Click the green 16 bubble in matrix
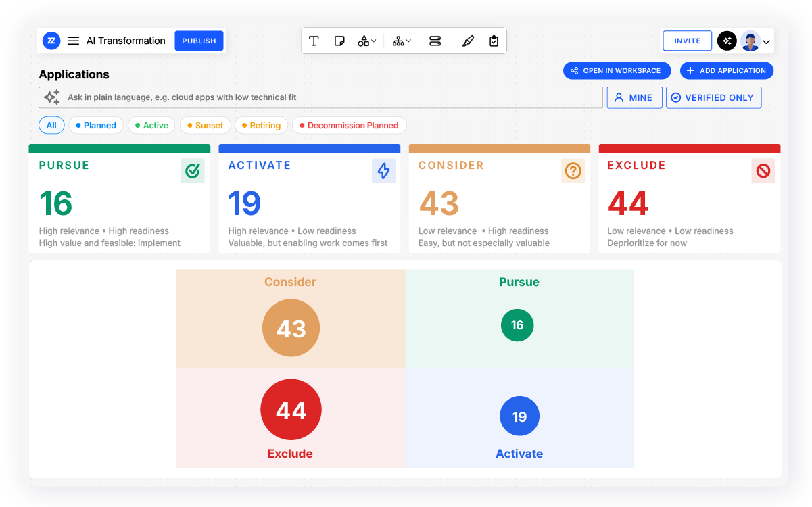The height and width of the screenshot is (507, 812). tap(517, 325)
